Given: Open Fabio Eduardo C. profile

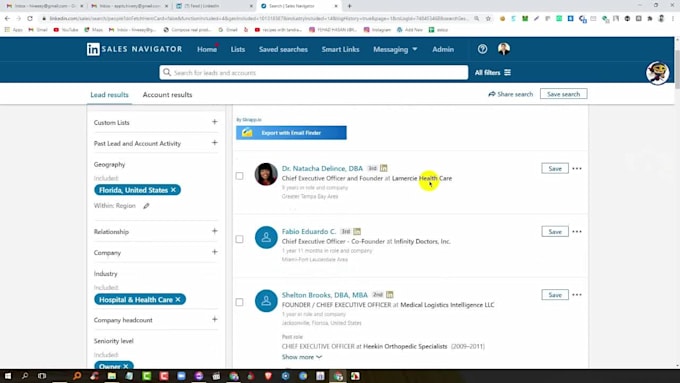Looking at the screenshot, I should click(x=309, y=232).
